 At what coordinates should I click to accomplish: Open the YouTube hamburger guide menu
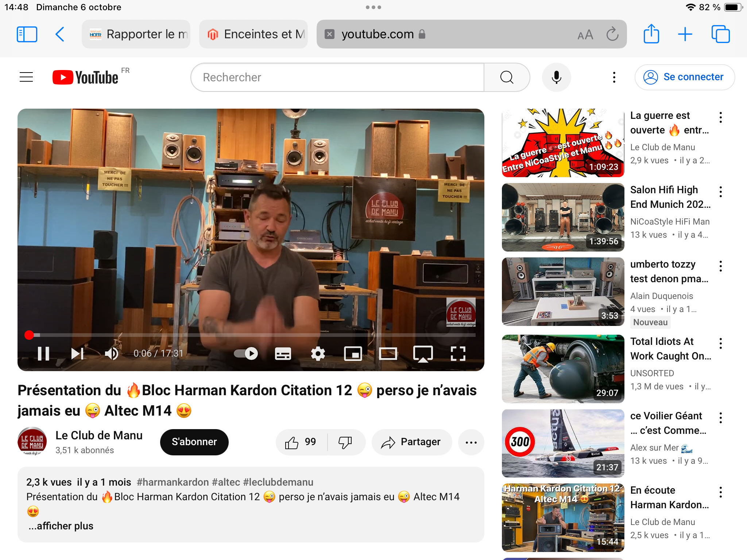coord(26,77)
